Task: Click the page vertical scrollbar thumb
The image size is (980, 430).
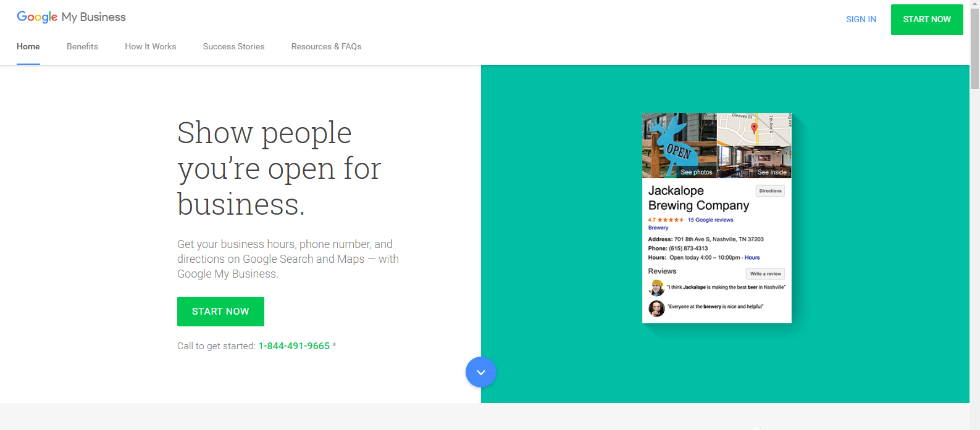Action: point(974,49)
